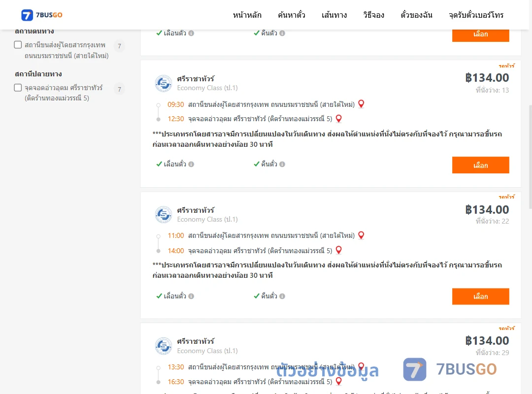This screenshot has width=532, height=394.
Task: Click ศรีราชาทัวร์ operator logo in 13:30 card
Action: click(164, 346)
